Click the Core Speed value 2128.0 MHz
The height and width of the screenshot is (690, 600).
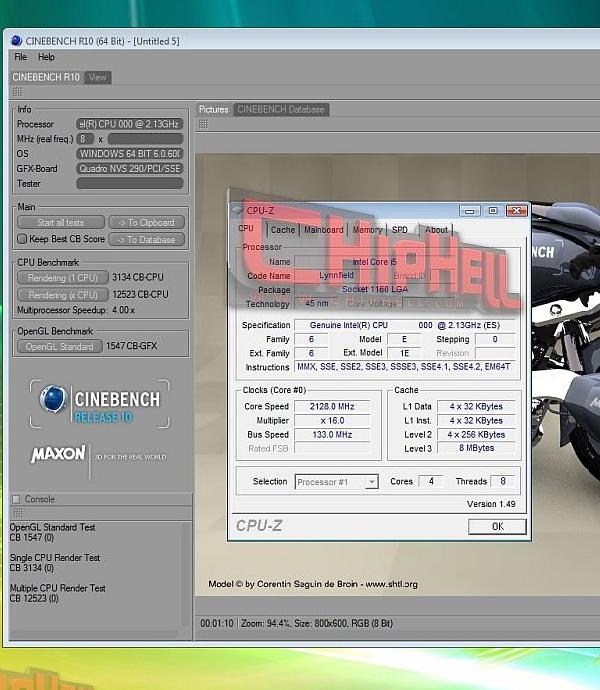pyautogui.click(x=332, y=406)
